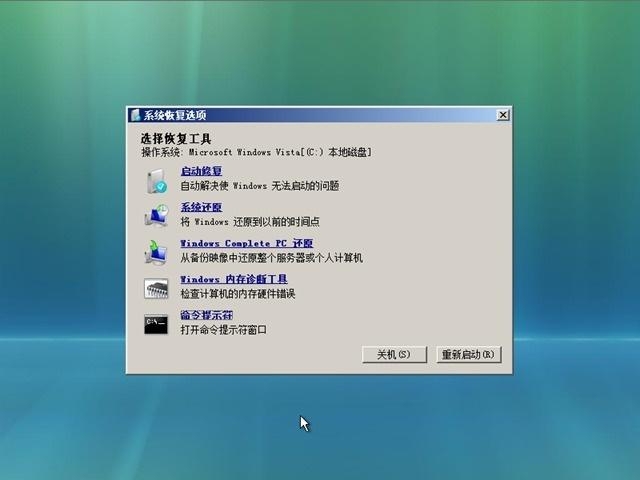Close the 系统恢复选项 dialog
The width and height of the screenshot is (640, 480).
coord(502,115)
